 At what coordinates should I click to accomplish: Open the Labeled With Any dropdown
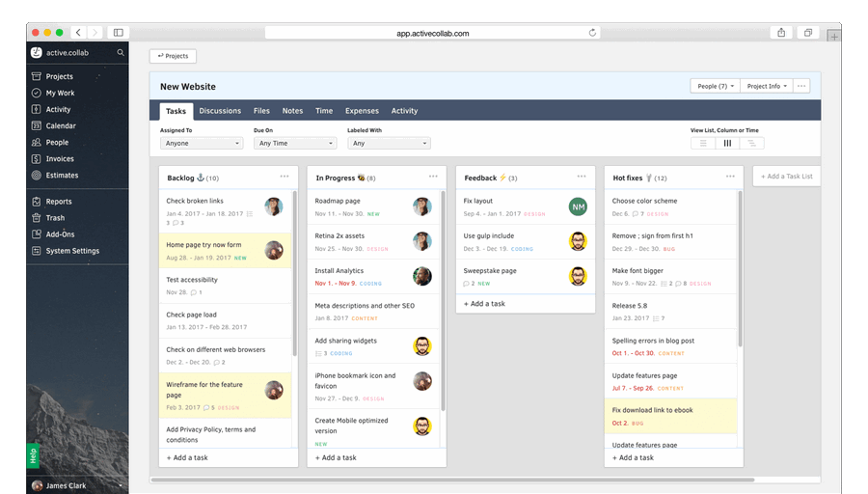tap(389, 144)
